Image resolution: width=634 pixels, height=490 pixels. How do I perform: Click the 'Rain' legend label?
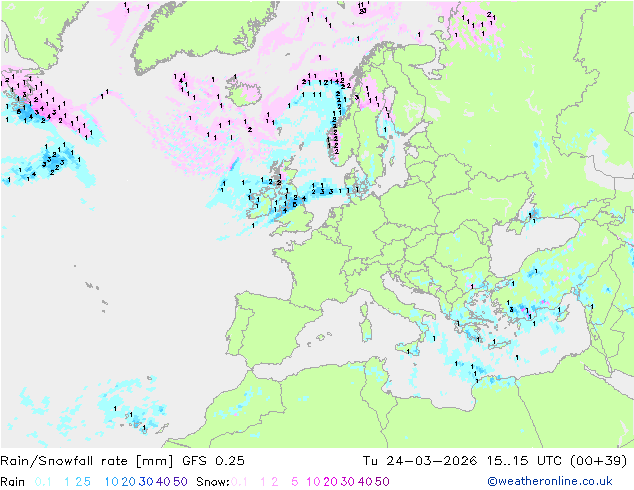click(x=13, y=482)
